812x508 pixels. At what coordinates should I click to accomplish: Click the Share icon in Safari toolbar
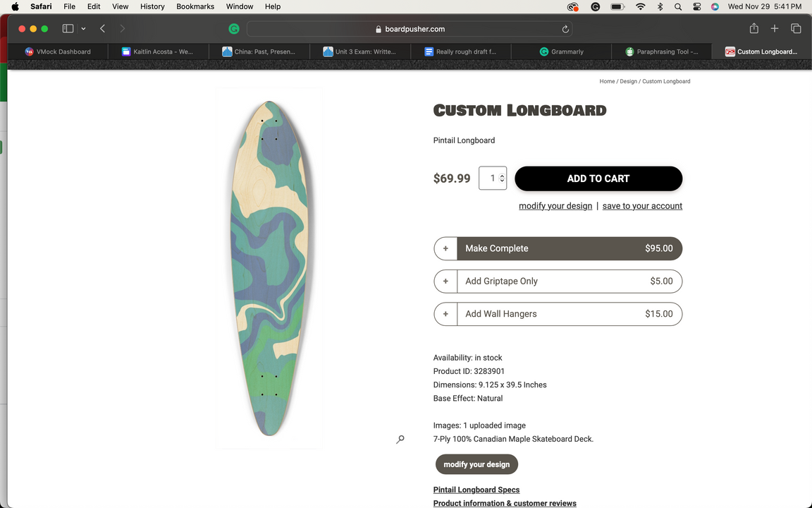coord(753,29)
